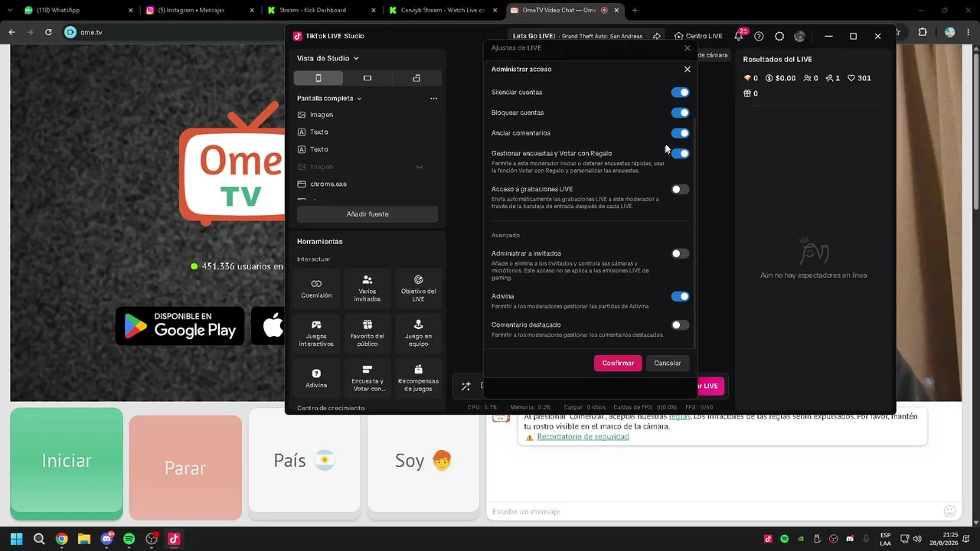Open the Juego en equipo tool
Viewport: 980px width, 551px height.
(418, 332)
